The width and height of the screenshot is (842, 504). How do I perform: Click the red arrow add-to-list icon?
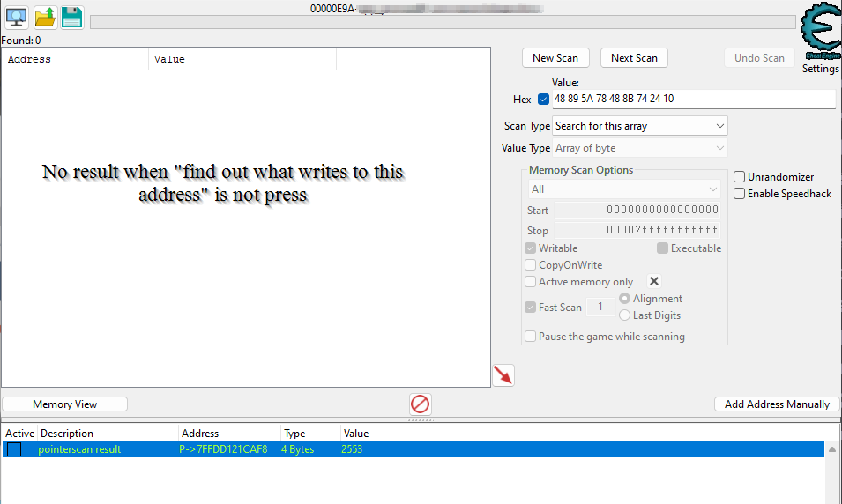coord(503,375)
